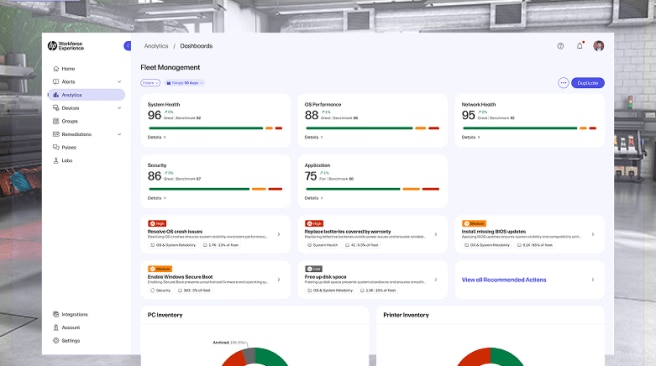The width and height of the screenshot is (656, 366).
Task: Click the System Health score progress bar
Action: 215,128
